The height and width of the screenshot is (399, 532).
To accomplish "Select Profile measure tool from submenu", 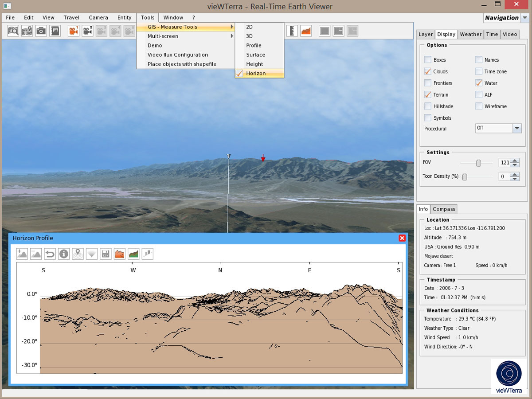I will (259, 46).
